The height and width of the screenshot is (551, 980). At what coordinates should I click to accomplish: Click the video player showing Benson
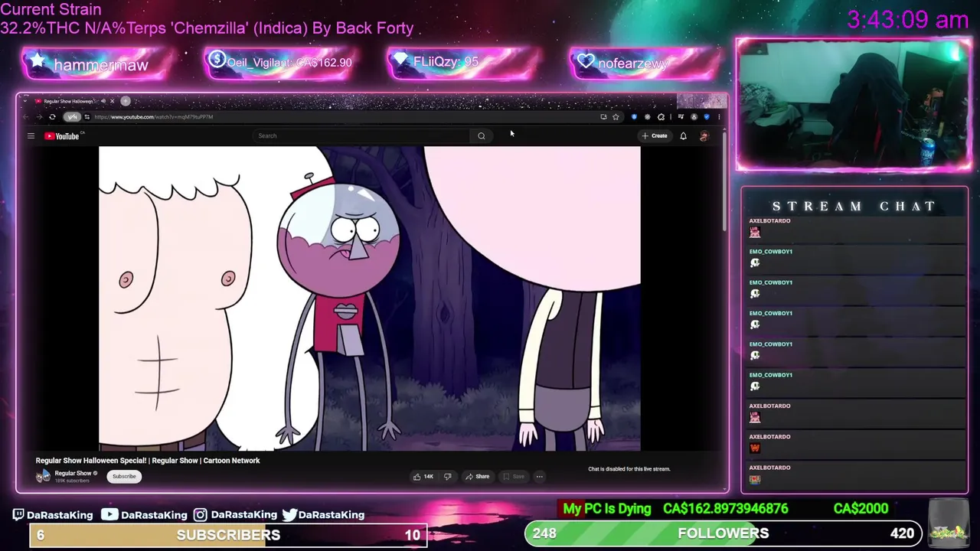(x=370, y=298)
